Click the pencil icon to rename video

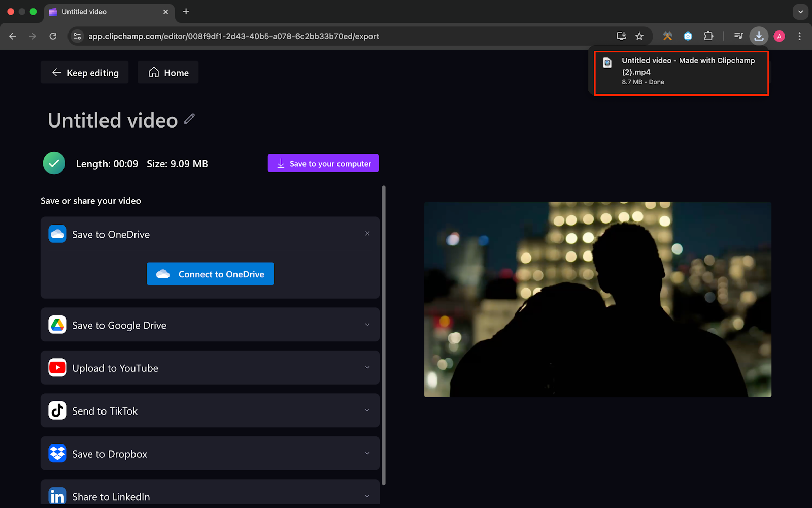(189, 119)
